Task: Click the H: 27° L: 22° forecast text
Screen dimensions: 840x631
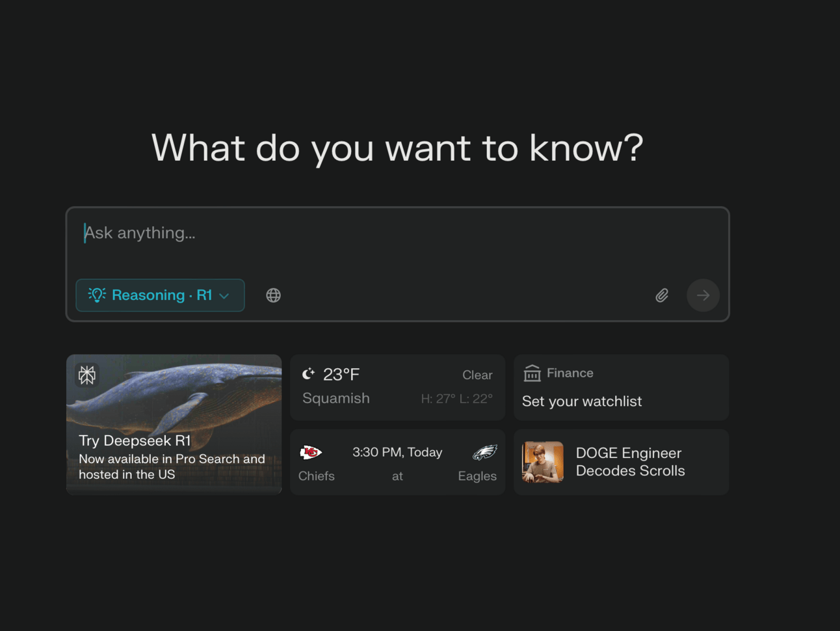Action: pyautogui.click(x=456, y=399)
